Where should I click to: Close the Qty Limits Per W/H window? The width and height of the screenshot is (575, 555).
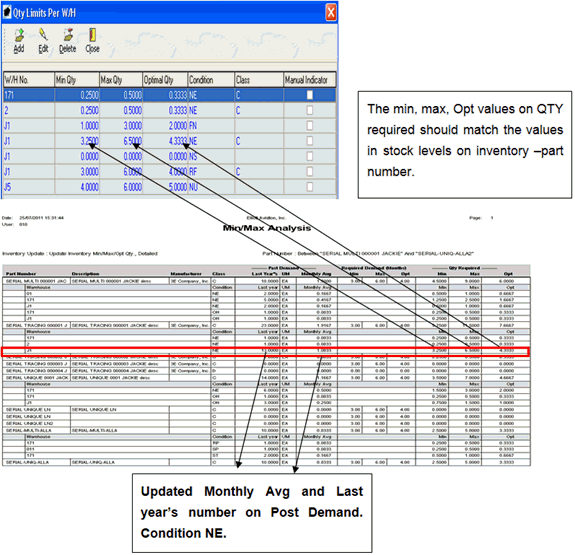pyautogui.click(x=331, y=13)
